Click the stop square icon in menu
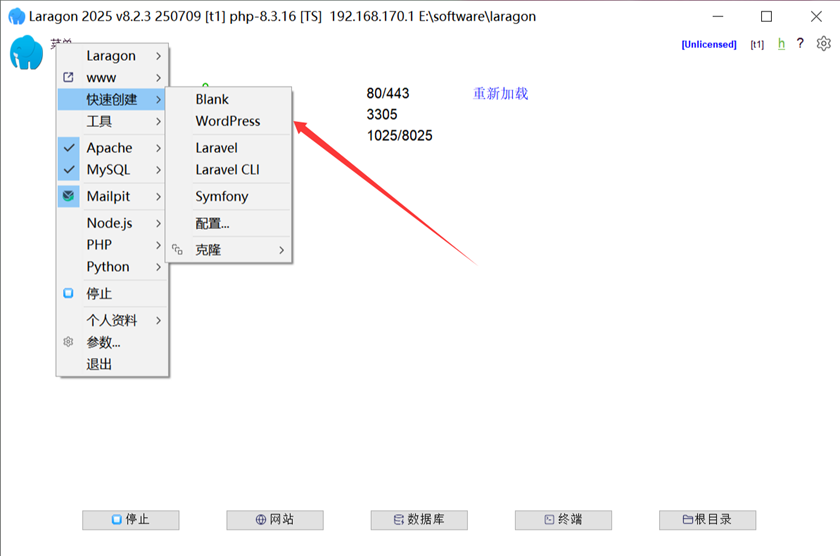The height and width of the screenshot is (556, 840). pos(68,293)
